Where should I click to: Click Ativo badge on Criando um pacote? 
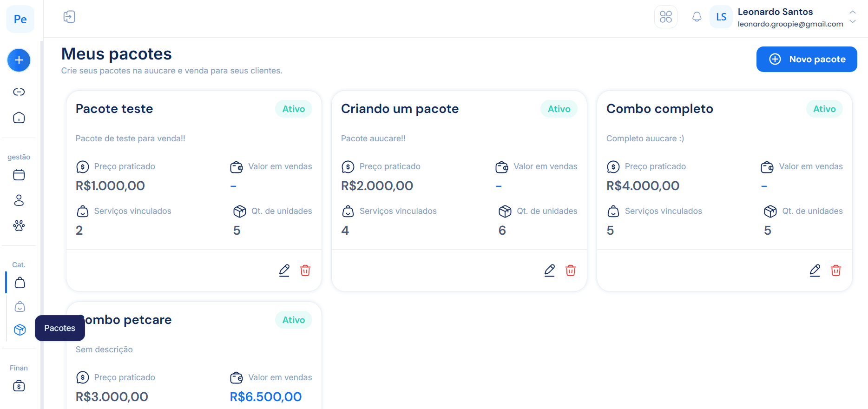[559, 109]
